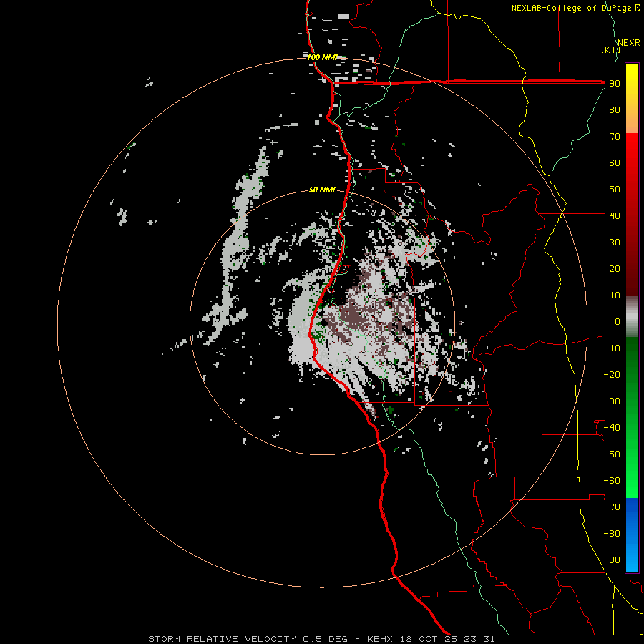Click the 40 value on velocity scale
Image resolution: width=644 pixels, height=644 pixels.
tap(615, 216)
